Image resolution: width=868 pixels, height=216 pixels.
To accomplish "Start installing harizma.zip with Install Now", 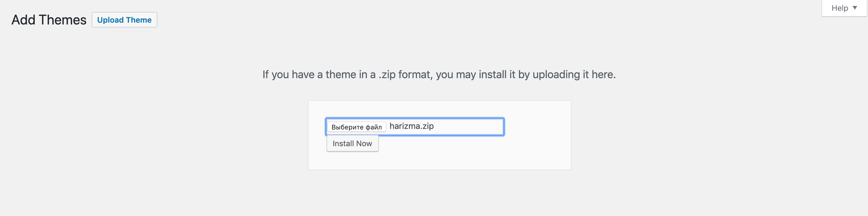I will [x=352, y=144].
